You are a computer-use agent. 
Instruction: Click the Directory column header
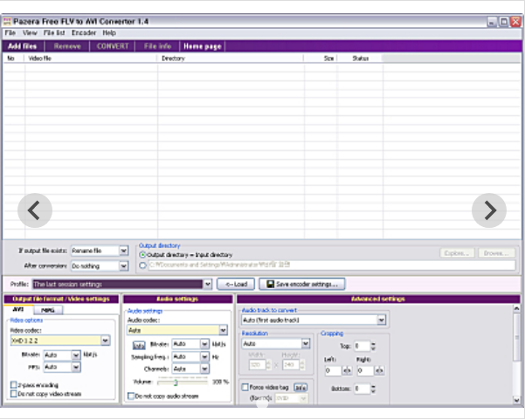231,59
